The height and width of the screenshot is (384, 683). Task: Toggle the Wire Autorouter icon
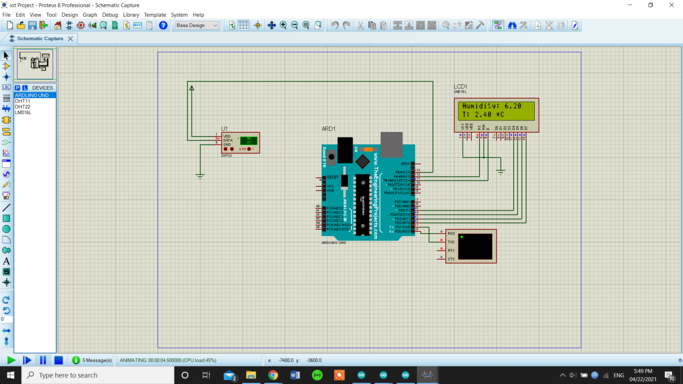(x=498, y=26)
